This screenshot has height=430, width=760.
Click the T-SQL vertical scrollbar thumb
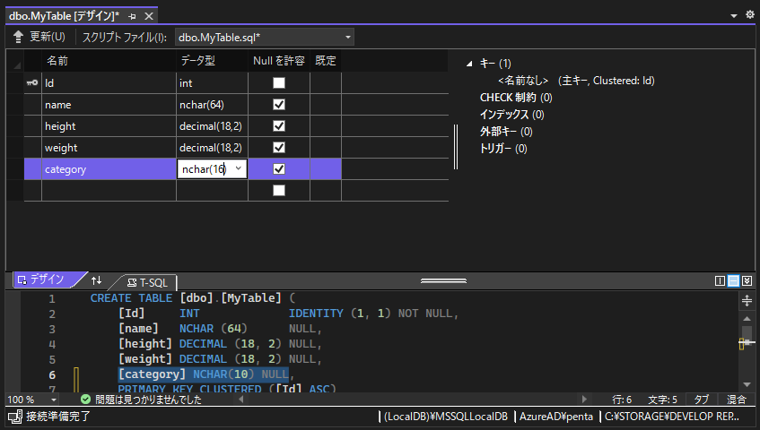tap(747, 336)
